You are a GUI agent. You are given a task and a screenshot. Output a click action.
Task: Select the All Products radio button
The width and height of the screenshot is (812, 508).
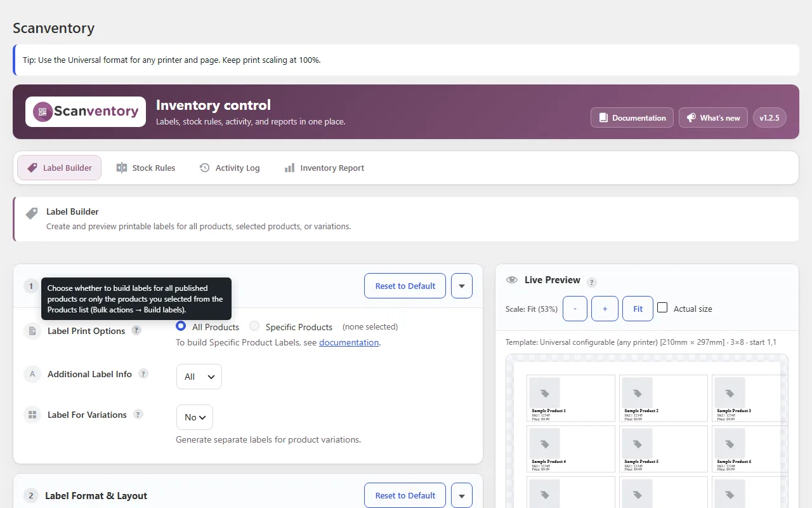[x=181, y=326]
